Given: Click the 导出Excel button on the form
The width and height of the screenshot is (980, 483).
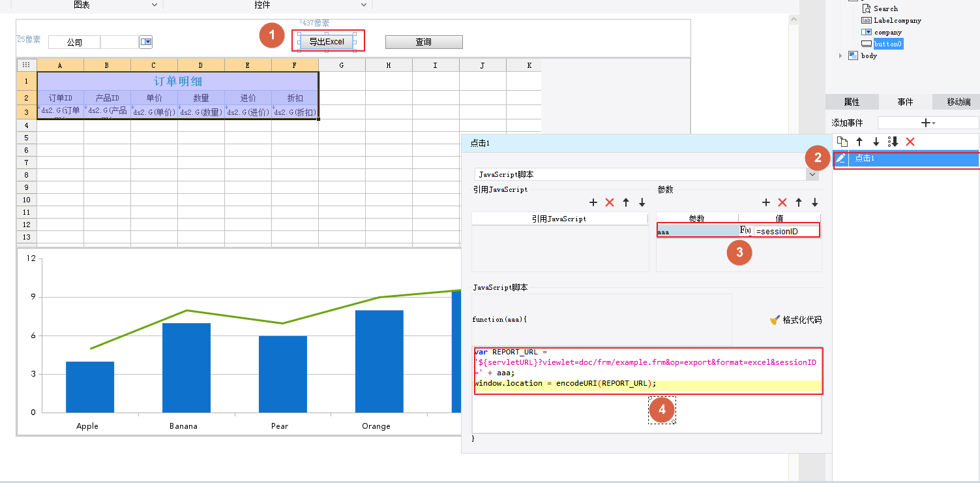Looking at the screenshot, I should pyautogui.click(x=327, y=42).
